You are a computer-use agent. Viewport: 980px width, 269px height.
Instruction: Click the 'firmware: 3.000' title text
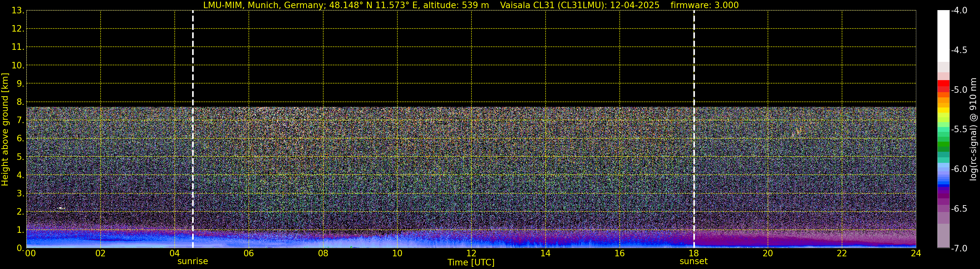(x=704, y=5)
